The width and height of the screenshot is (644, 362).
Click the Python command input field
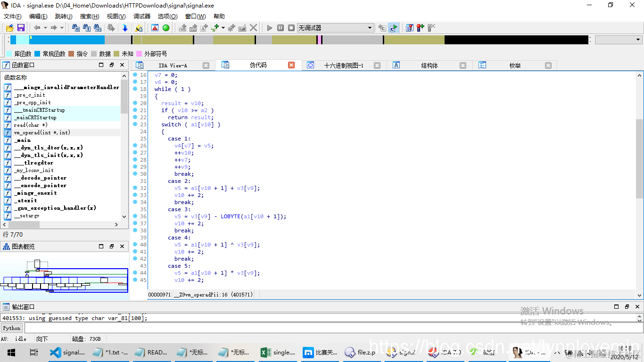point(334,328)
